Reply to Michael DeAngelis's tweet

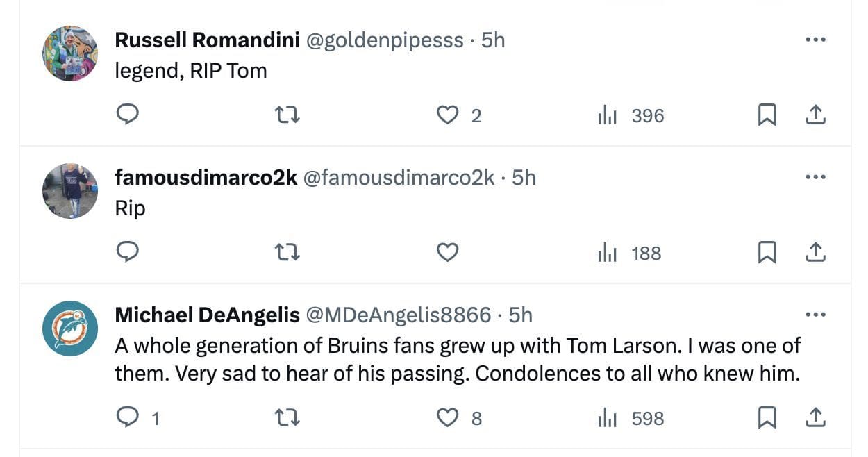coord(127,417)
